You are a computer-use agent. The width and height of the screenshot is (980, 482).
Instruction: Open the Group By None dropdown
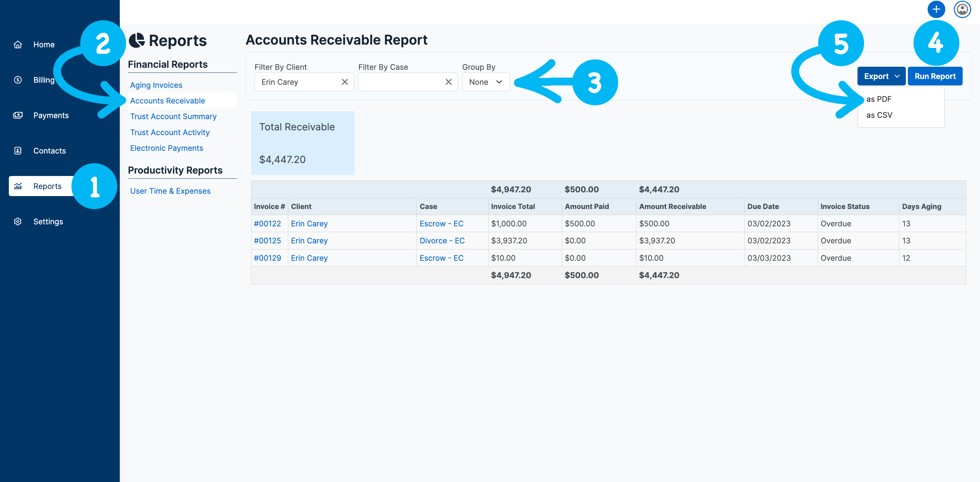point(486,82)
